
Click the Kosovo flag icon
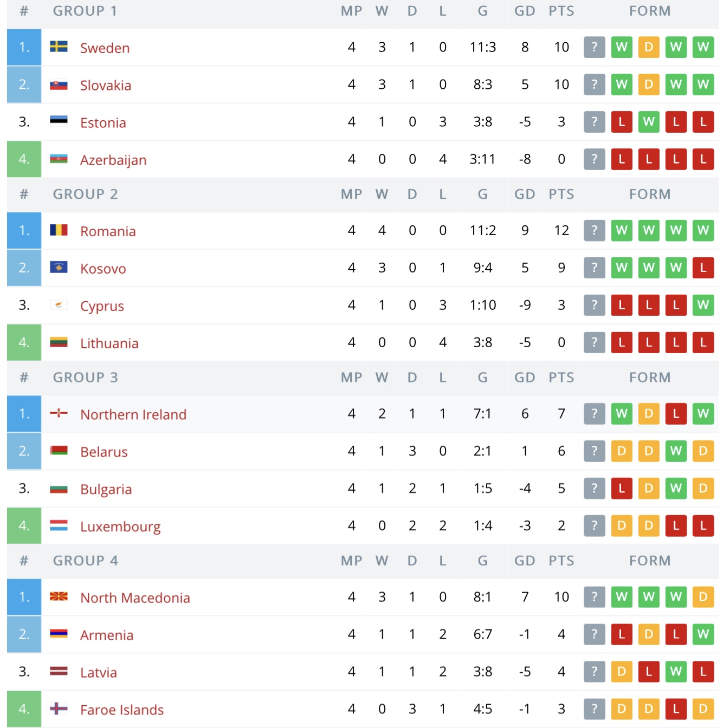[59, 267]
